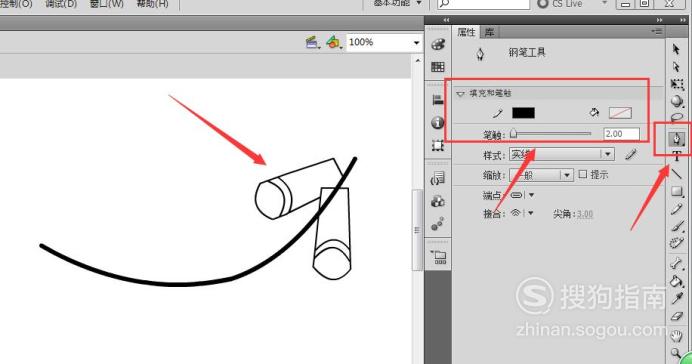Image resolution: width=692 pixels, height=364 pixels.
Task: Select the Selection (black arrow) tool
Action: point(676,49)
